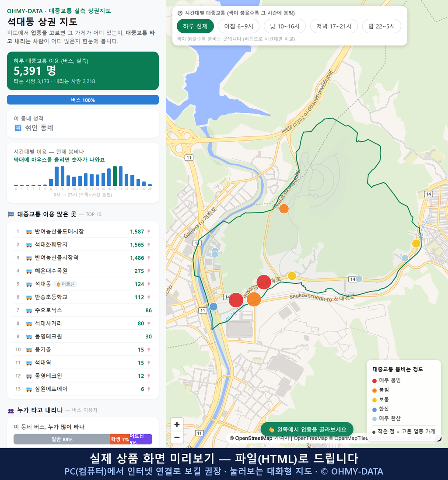
Task: Click the light blue 매우 한산 legend dot
Action: (x=374, y=419)
